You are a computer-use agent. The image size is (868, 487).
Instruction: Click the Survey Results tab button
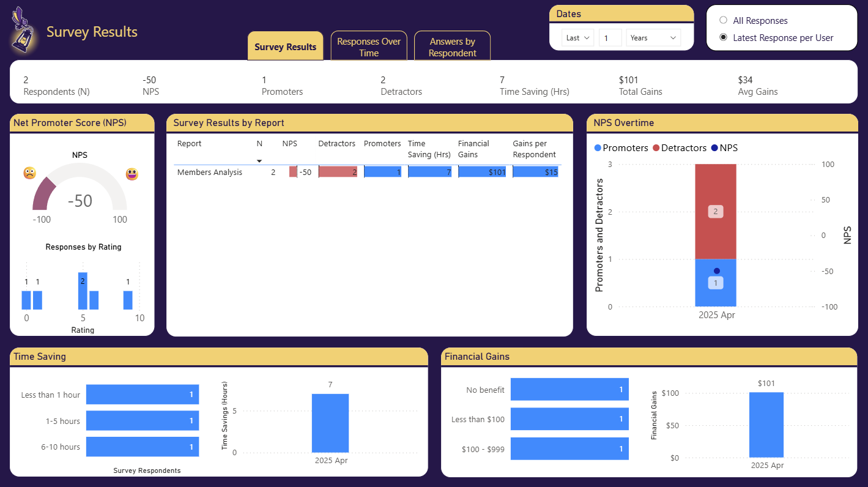pos(286,46)
